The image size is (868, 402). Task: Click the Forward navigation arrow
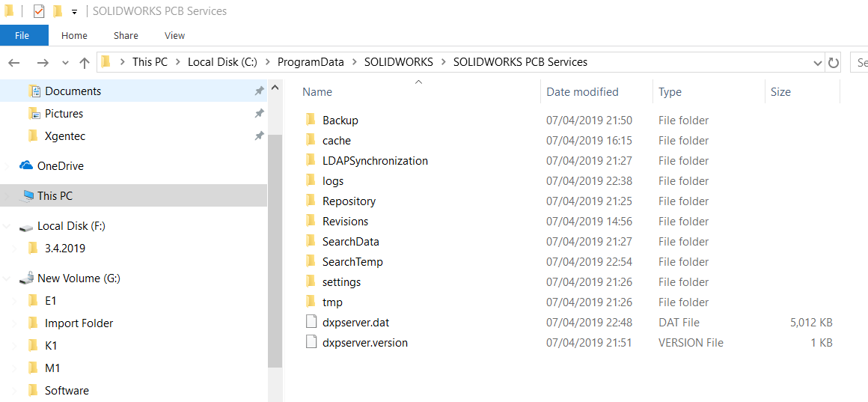click(42, 63)
